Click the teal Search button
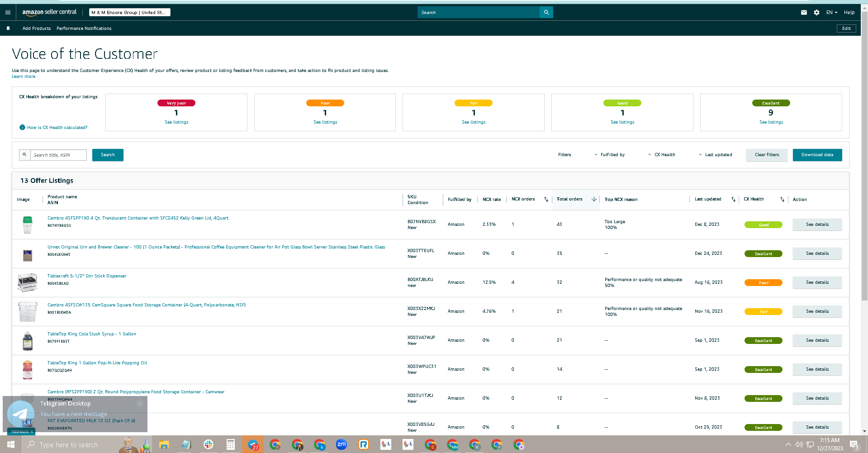868x453 pixels. click(108, 155)
